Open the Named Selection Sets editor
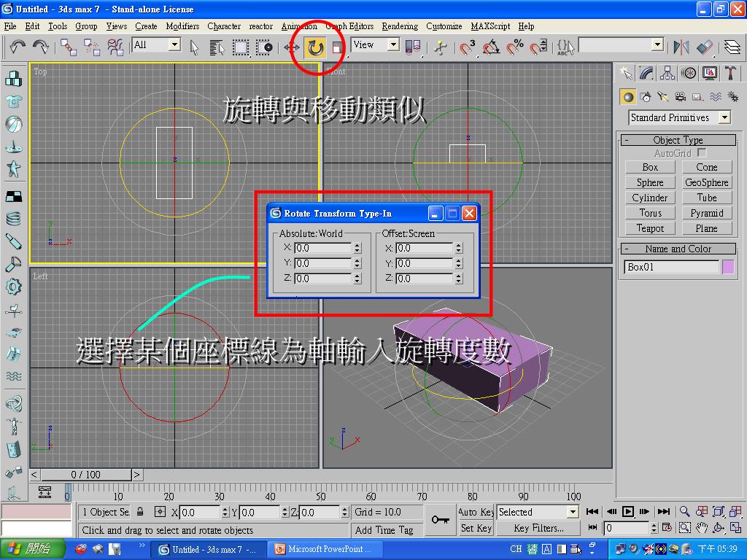Screen dimensions: 747x560 [565, 47]
